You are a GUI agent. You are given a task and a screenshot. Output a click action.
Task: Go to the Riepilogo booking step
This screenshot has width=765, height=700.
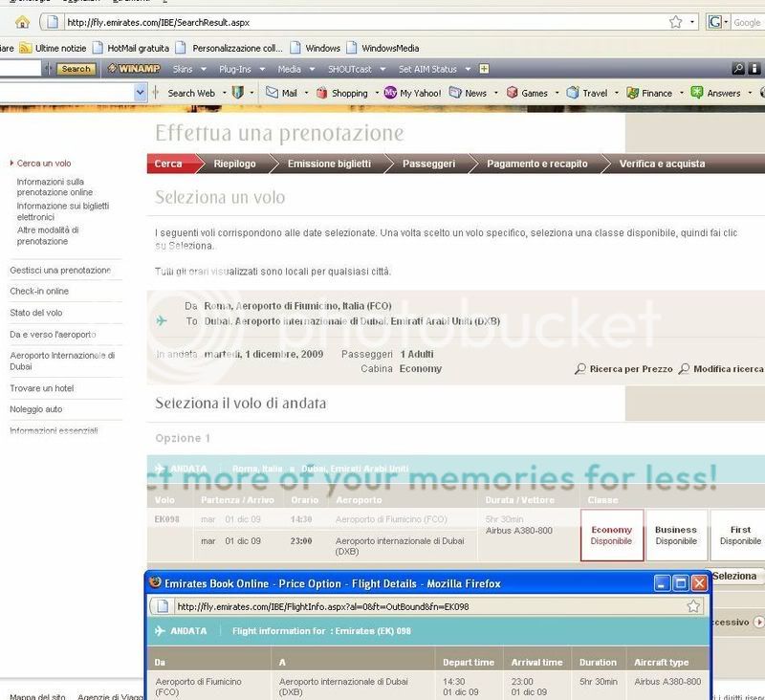(x=234, y=164)
